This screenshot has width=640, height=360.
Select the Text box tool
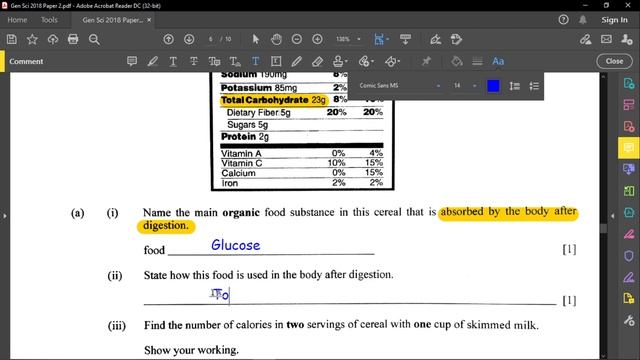pyautogui.click(x=276, y=61)
